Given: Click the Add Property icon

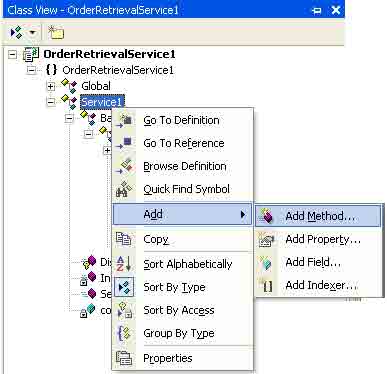Looking at the screenshot, I should pos(267,239).
